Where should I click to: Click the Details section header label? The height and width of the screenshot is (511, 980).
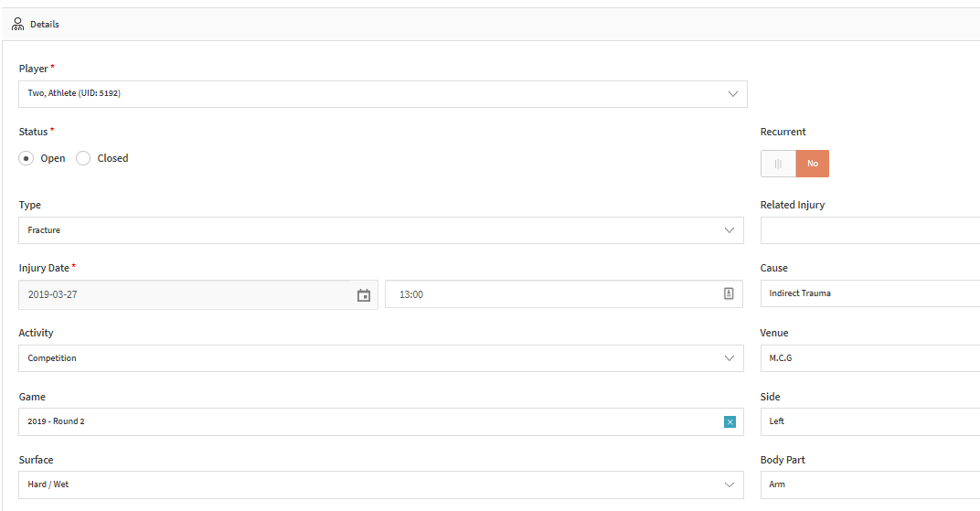click(45, 25)
